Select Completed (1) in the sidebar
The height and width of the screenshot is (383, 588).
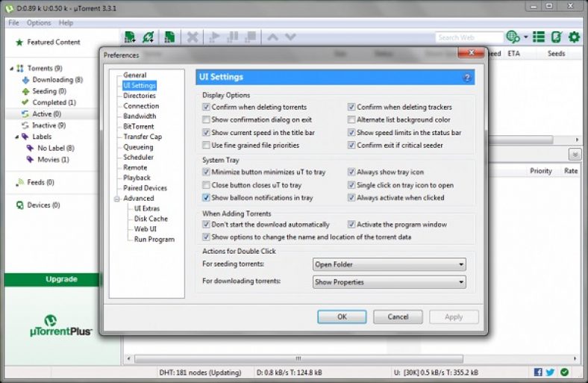(x=54, y=102)
